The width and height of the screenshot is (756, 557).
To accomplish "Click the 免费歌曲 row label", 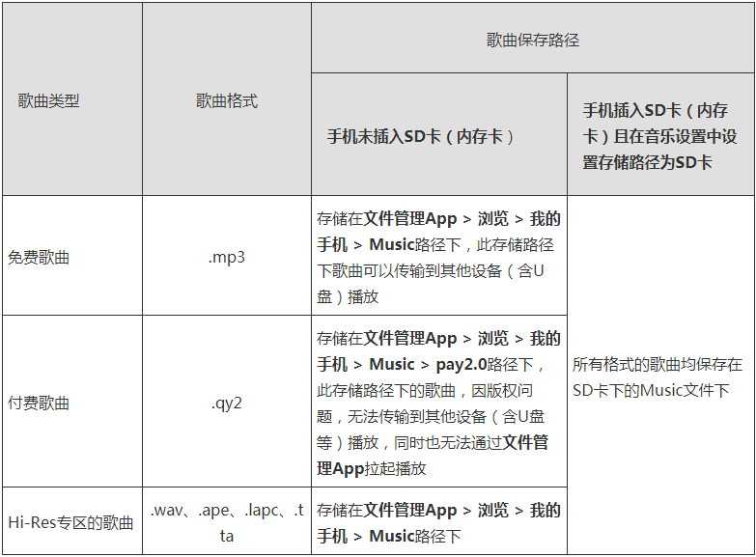I will pos(72,256).
